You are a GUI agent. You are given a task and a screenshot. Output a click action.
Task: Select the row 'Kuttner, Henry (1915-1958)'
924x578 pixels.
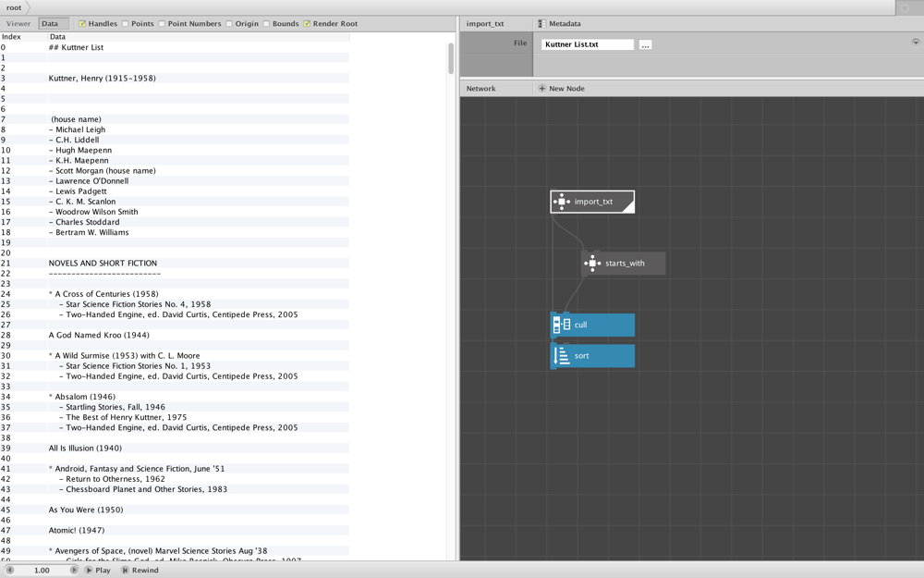point(175,78)
